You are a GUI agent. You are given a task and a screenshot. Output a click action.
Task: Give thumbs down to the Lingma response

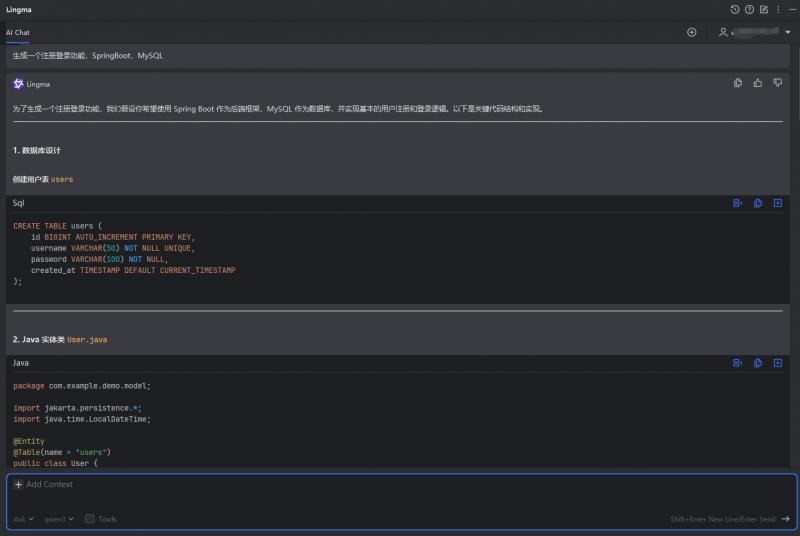click(x=777, y=83)
